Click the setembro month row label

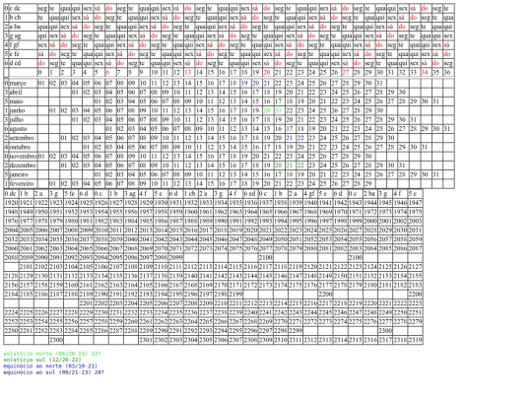click(23, 138)
